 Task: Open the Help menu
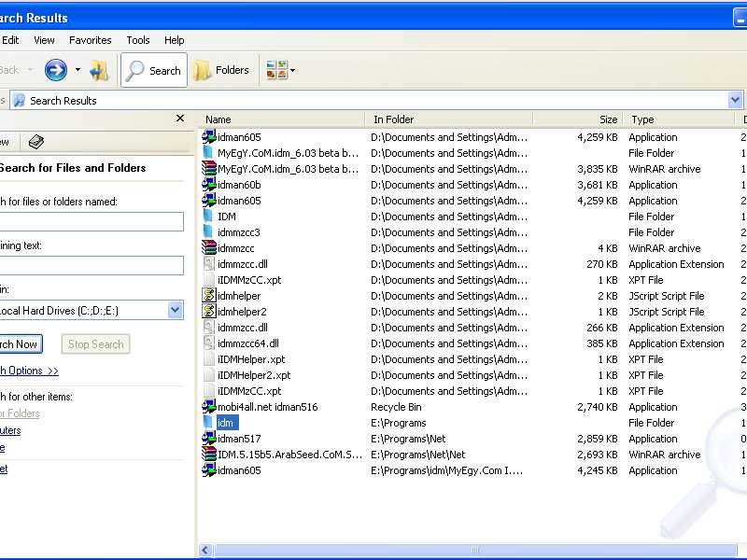click(175, 40)
